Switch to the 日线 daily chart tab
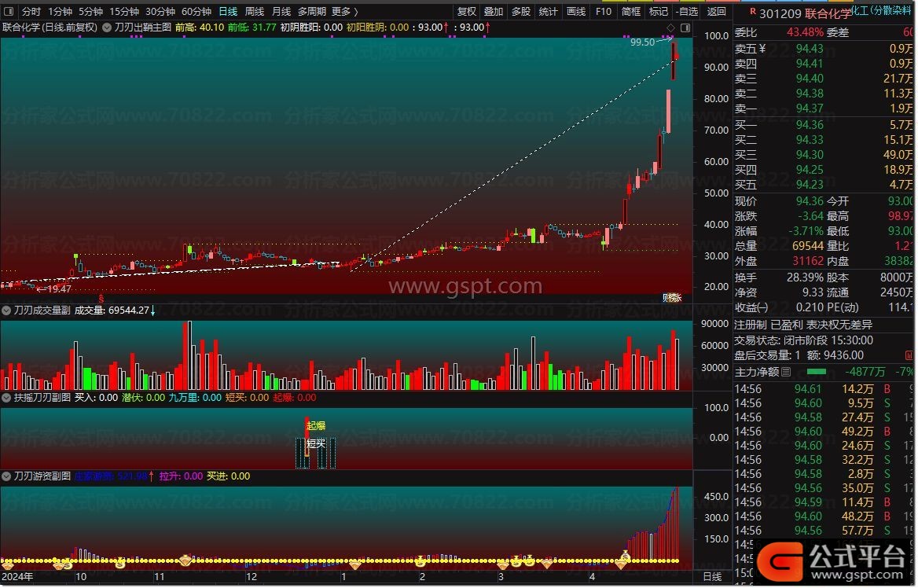Screen dimensions: 918x588 click(228, 11)
